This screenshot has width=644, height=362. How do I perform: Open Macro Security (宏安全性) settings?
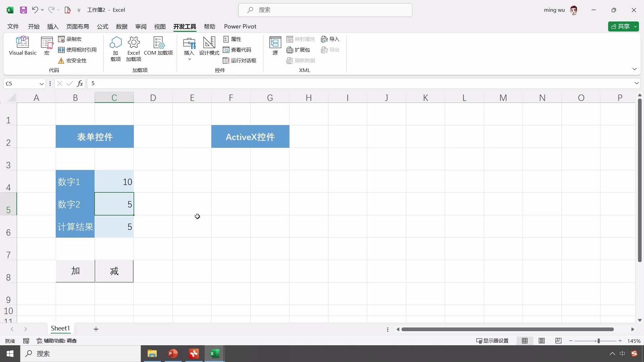(72, 61)
